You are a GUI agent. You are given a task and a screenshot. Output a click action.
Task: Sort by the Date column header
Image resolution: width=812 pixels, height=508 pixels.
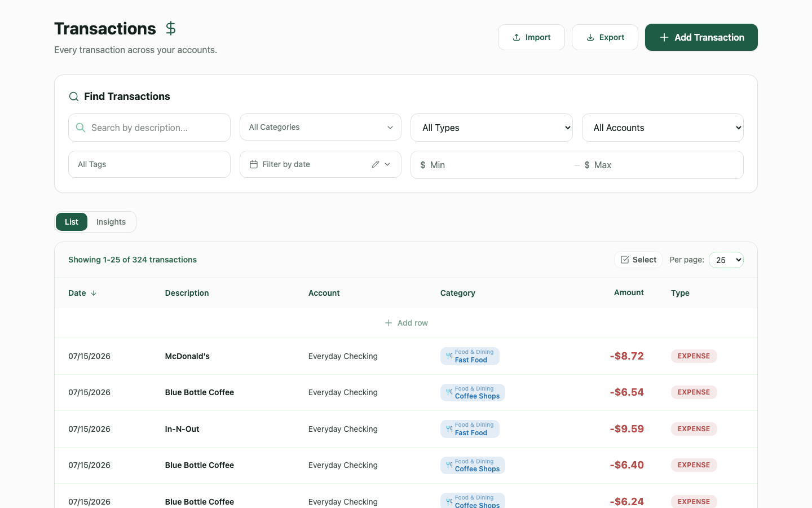[82, 293]
